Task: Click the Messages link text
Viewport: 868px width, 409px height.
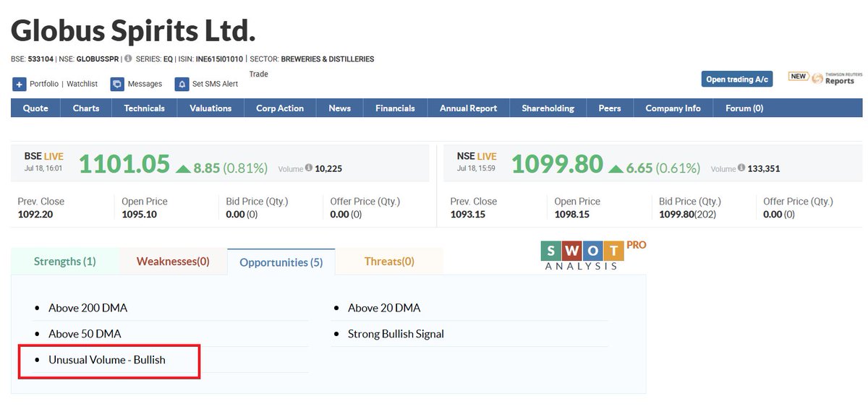Action: [145, 84]
